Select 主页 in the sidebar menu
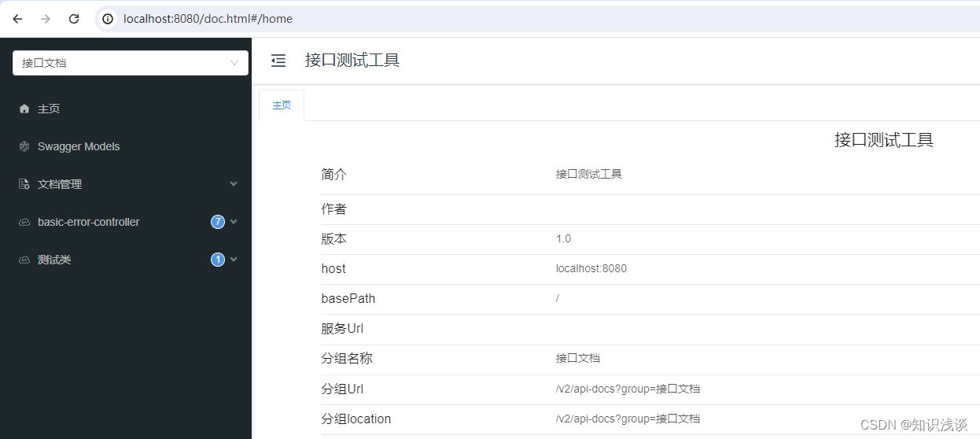Screen dimensions: 980x439 tap(49, 109)
